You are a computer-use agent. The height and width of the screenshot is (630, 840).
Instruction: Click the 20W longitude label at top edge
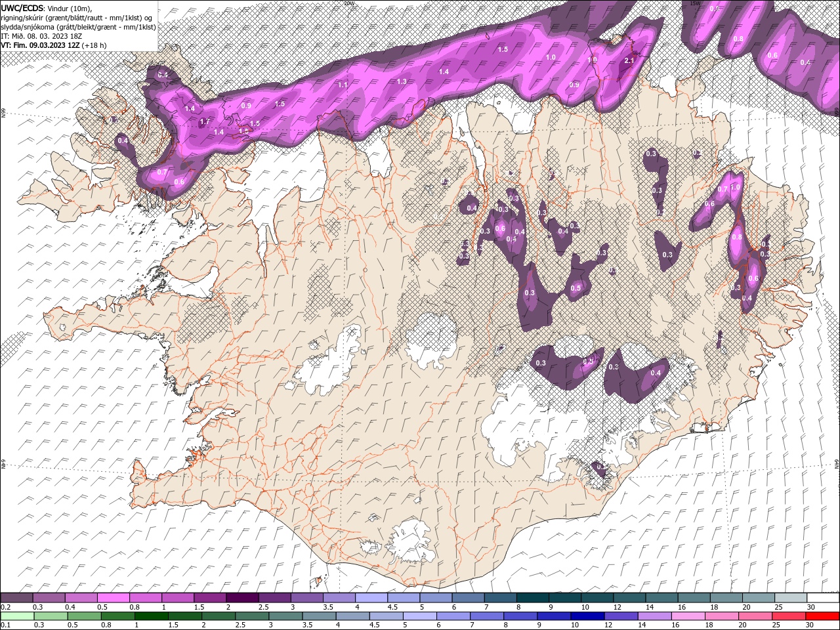tap(349, 3)
